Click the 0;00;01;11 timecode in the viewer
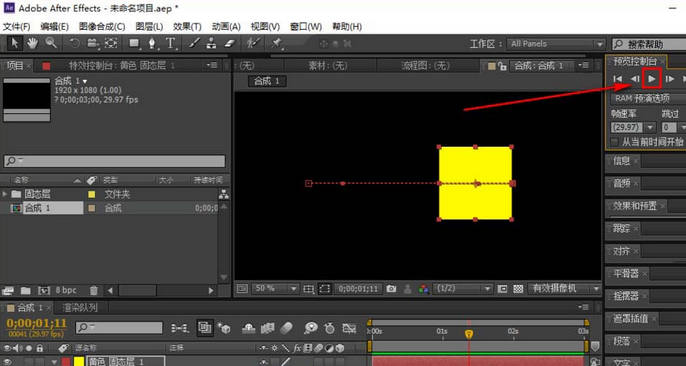Viewport: 686px width, 366px height. point(358,289)
